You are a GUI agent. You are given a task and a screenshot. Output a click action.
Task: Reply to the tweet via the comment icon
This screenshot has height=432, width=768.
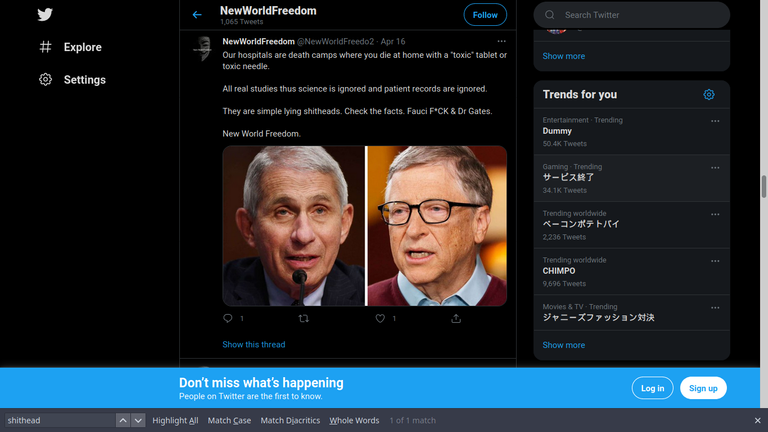coord(228,318)
